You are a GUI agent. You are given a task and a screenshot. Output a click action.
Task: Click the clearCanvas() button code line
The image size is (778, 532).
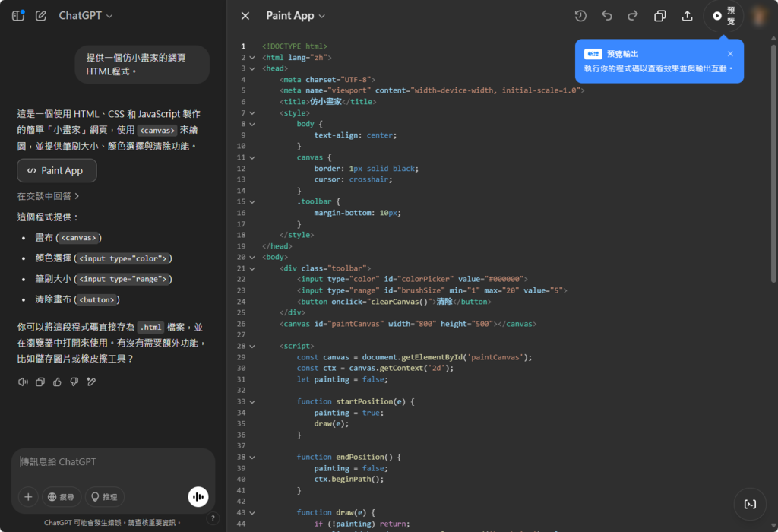click(x=394, y=302)
